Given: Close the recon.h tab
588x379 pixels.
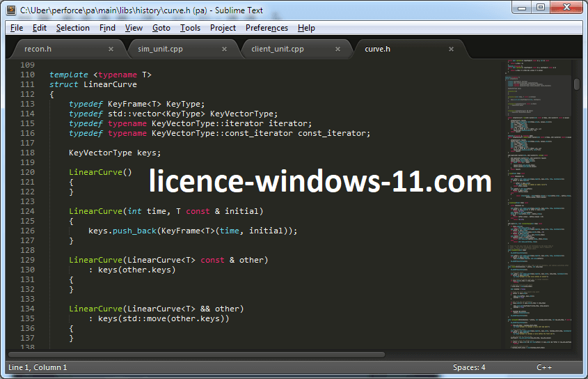Looking at the screenshot, I should pyautogui.click(x=111, y=49).
